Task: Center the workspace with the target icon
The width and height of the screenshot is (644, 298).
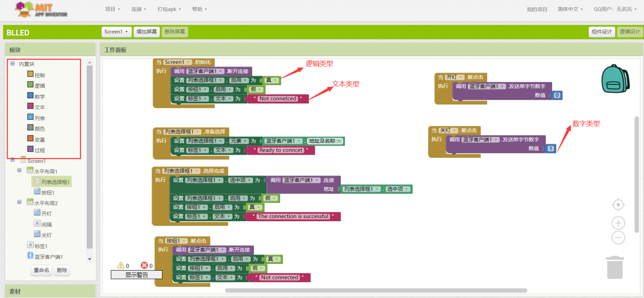Action: [x=618, y=205]
